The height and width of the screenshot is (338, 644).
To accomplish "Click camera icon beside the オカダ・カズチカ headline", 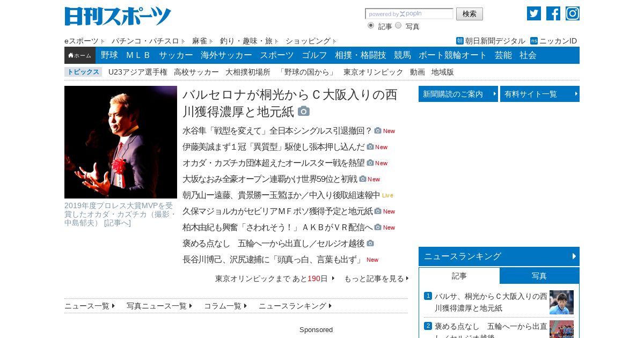I will pyautogui.click(x=370, y=163).
